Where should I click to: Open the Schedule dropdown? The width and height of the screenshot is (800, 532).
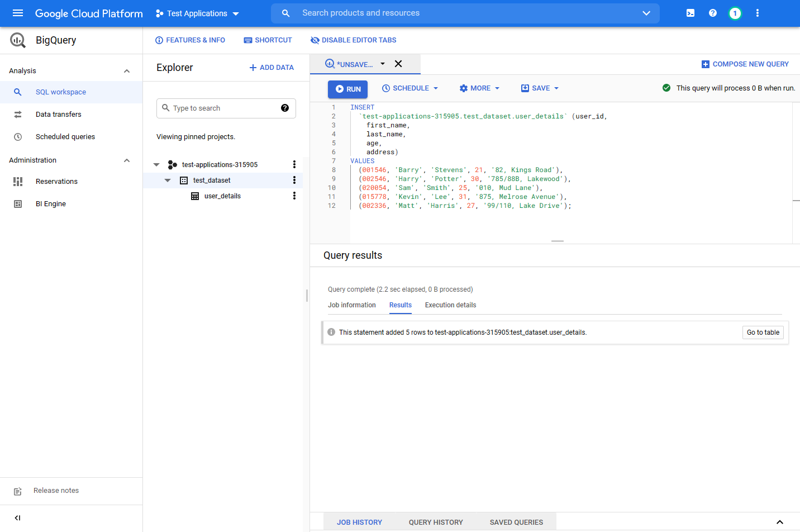pos(410,88)
